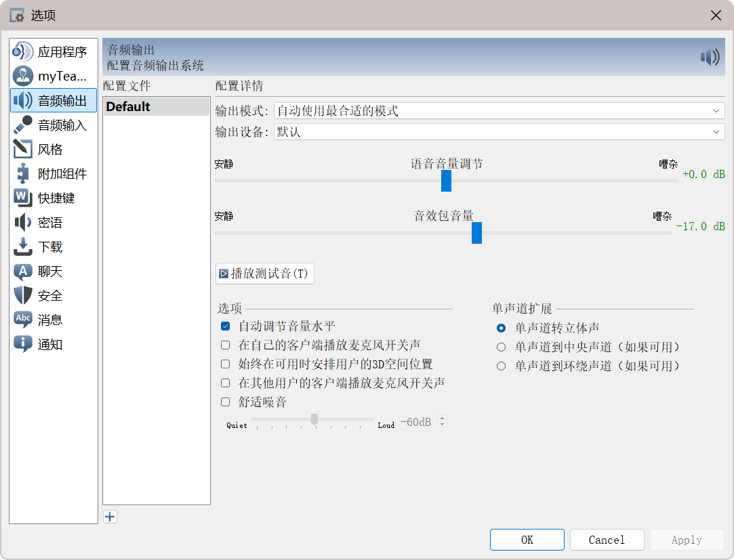The image size is (734, 560).
Task: Open the 风格 design settings icon
Action: 23,150
